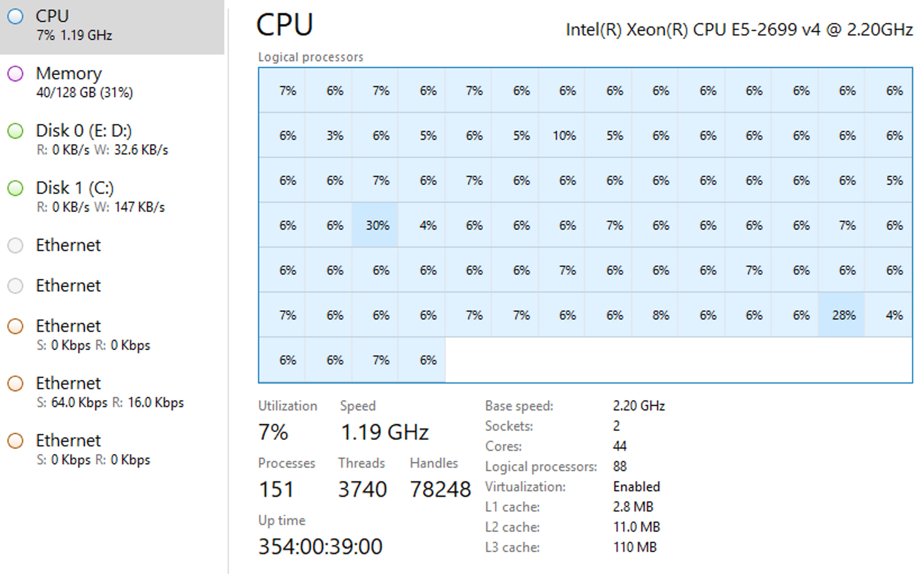Viewport: 924px width, 574px height.
Task: Click the green Disk 1 (C:) circle icon
Action: click(x=16, y=188)
